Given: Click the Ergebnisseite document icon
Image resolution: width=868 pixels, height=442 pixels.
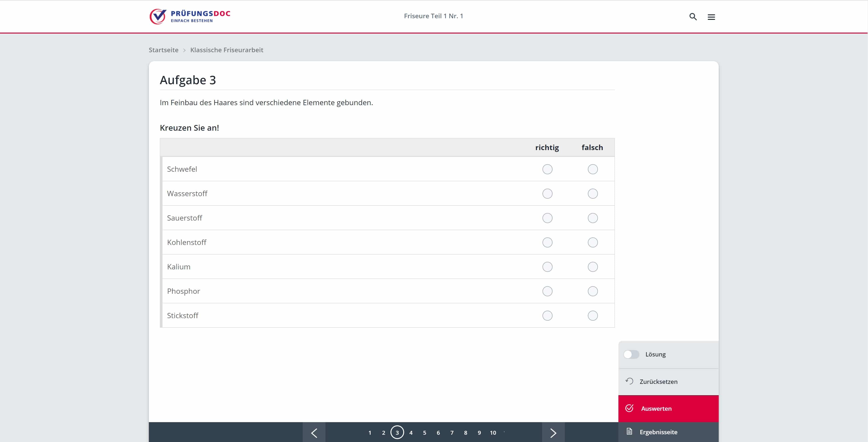Looking at the screenshot, I should [629, 432].
